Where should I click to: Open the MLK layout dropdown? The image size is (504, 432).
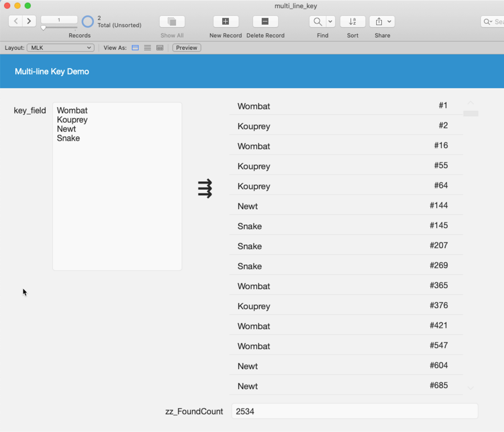coord(60,48)
